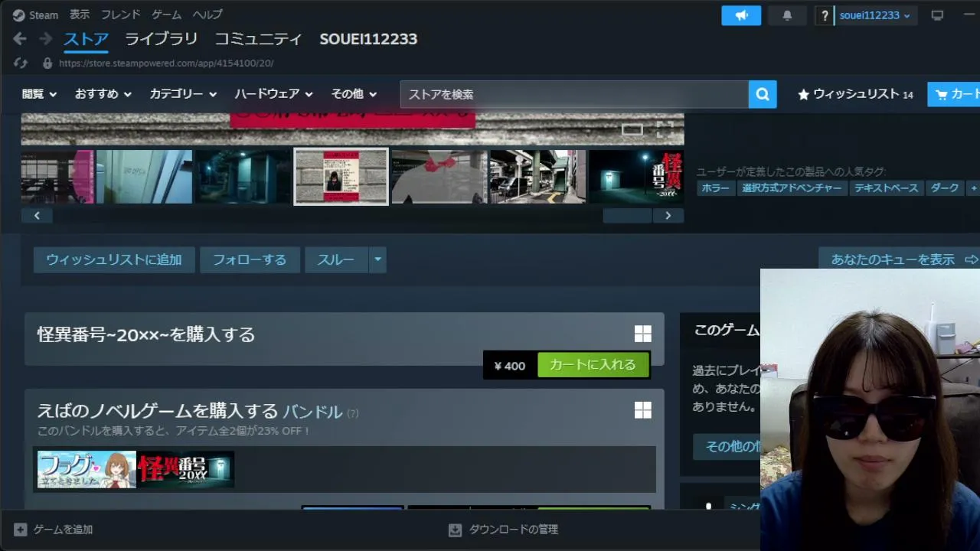Click Windows icon in 怪異番号 purchase box

(643, 334)
